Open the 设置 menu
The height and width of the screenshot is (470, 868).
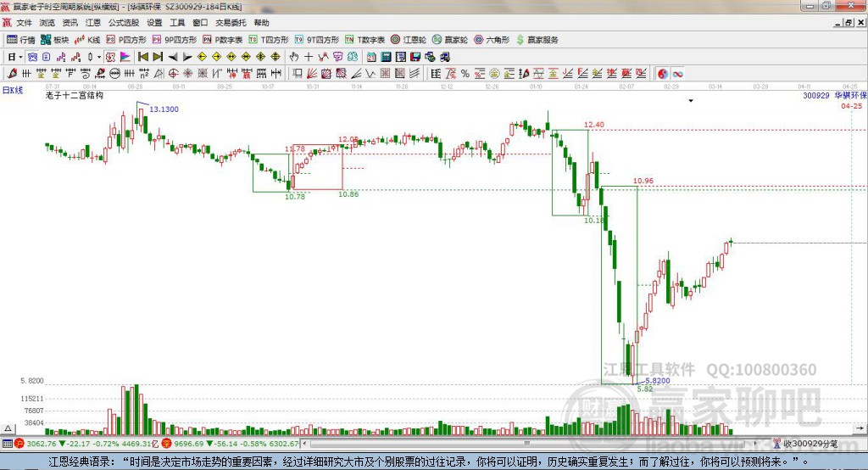(x=154, y=23)
